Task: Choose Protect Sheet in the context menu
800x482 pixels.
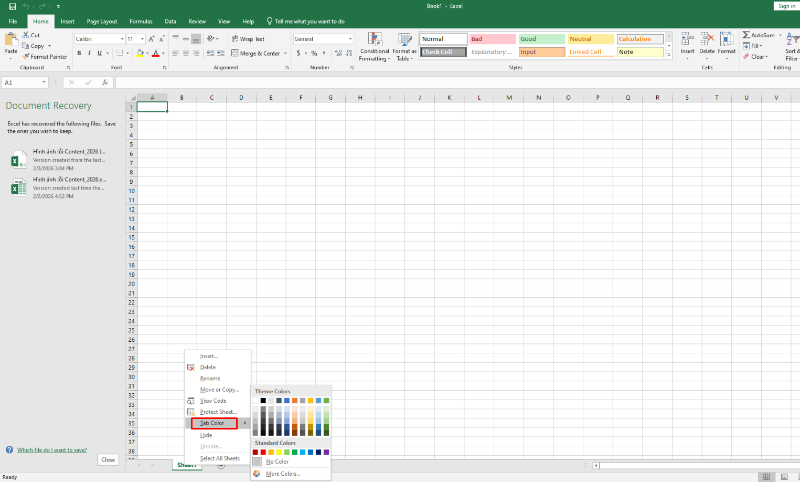Action: pyautogui.click(x=218, y=412)
